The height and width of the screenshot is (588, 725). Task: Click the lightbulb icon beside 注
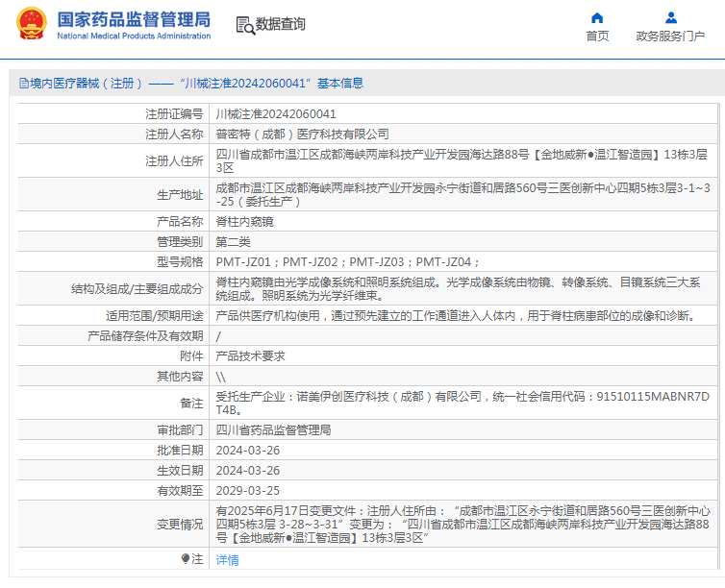pyautogui.click(x=186, y=558)
